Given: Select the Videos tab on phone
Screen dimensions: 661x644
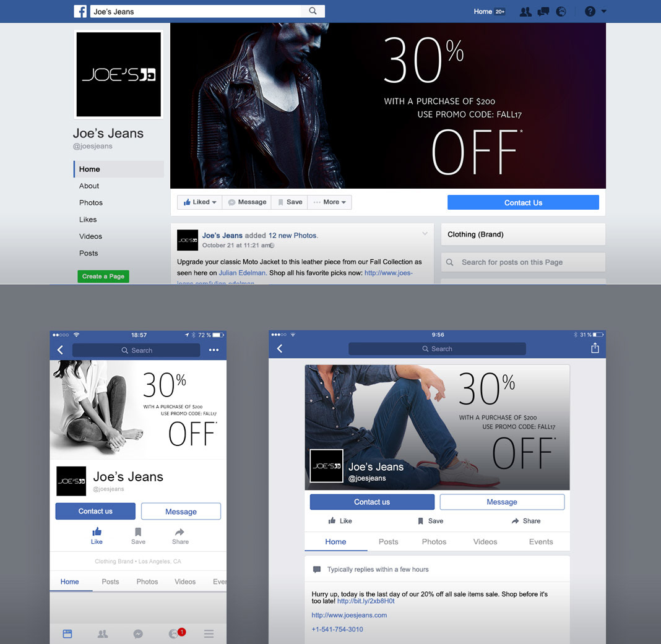Looking at the screenshot, I should [x=185, y=582].
